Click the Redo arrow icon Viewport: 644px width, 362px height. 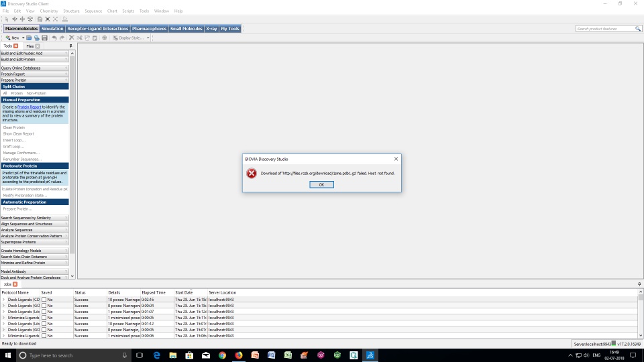(62, 38)
